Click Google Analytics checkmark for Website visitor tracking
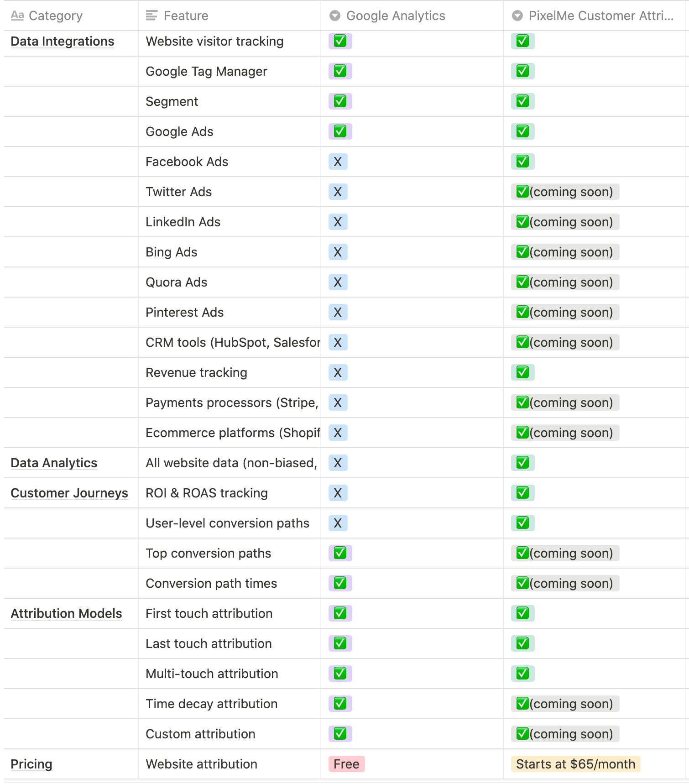The image size is (689, 784). click(x=340, y=41)
